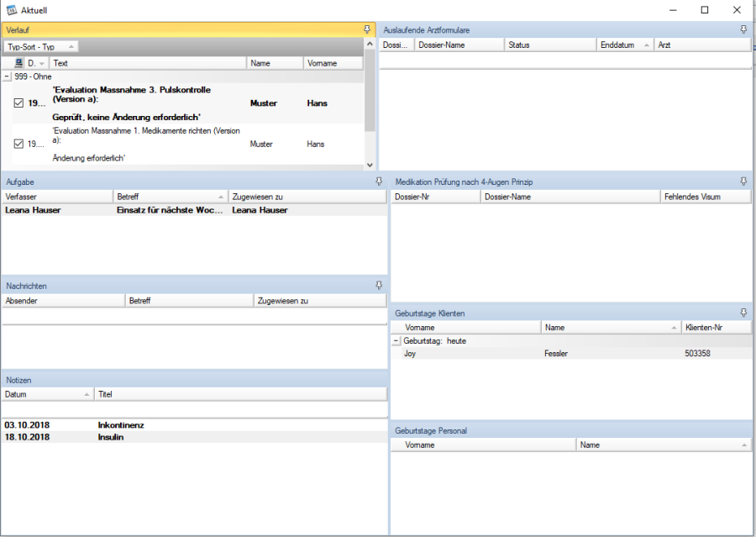Image resolution: width=756 pixels, height=537 pixels.
Task: Collapse the 'Geburtstag: heute' group
Action: pyautogui.click(x=396, y=341)
